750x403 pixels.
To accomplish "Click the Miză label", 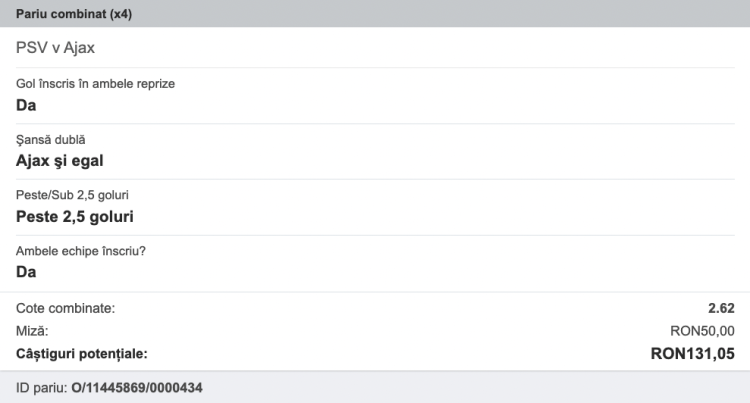I will click(32, 330).
